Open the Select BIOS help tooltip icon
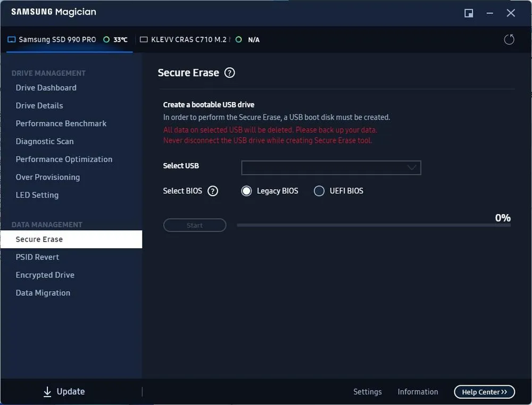The image size is (532, 405). 213,191
